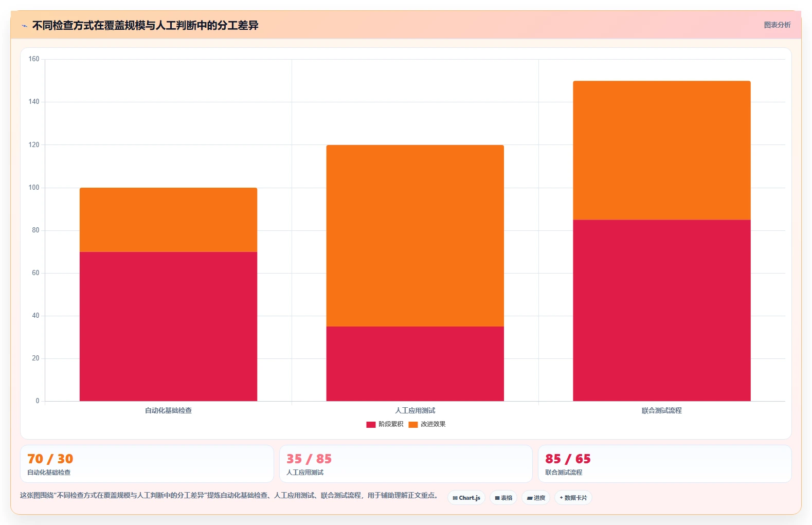
Task: Click the red bar segment for 人工应用测试
Action: coord(415,364)
